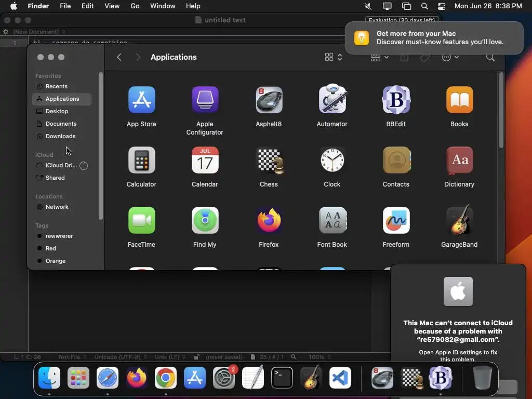Select the Chess app icon in Finder
This screenshot has width=532, height=399.
pyautogui.click(x=270, y=161)
